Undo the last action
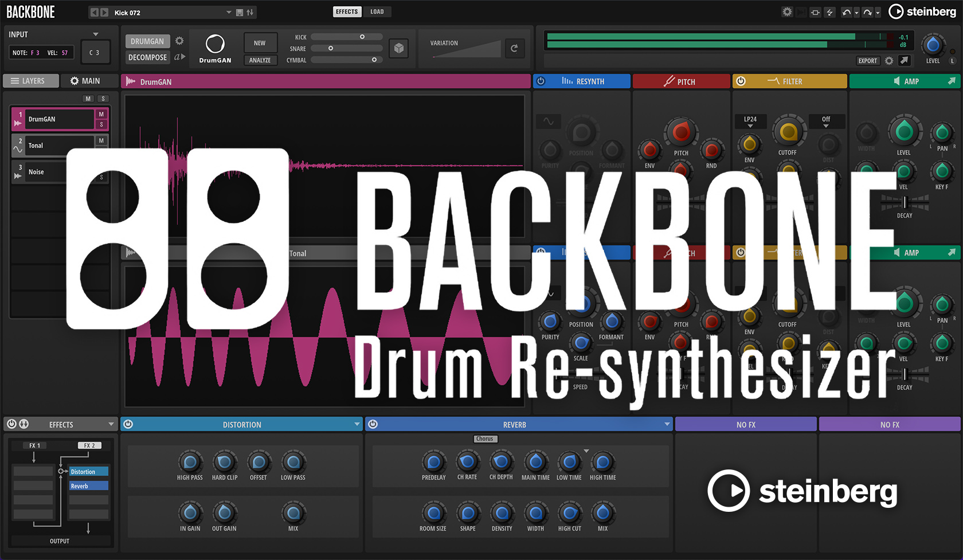The height and width of the screenshot is (560, 963). coord(847,12)
